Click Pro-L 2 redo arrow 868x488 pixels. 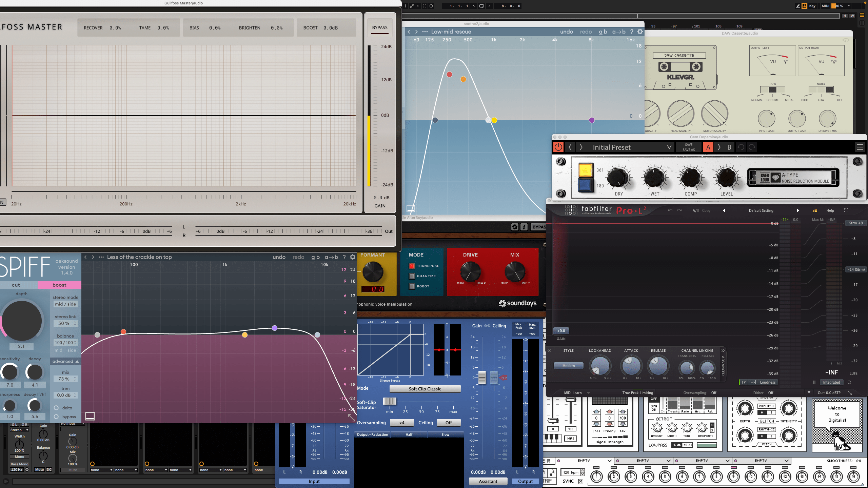(679, 210)
